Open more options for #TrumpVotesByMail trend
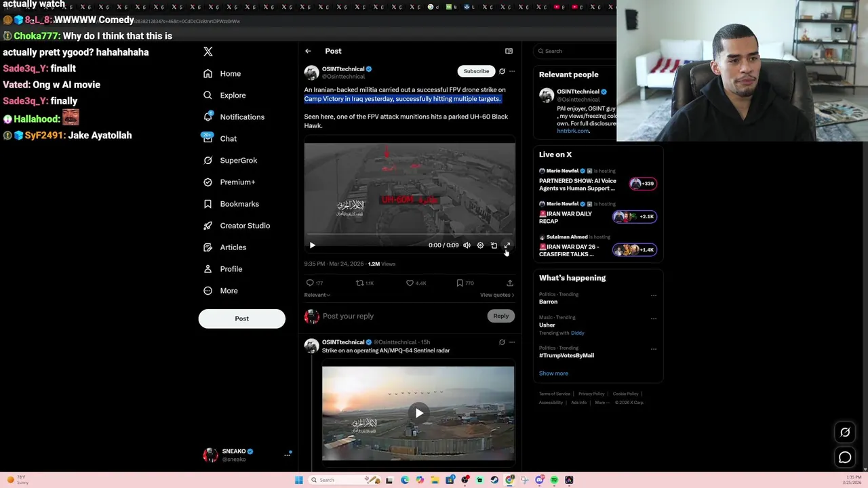This screenshot has height=488, width=868. point(654,349)
